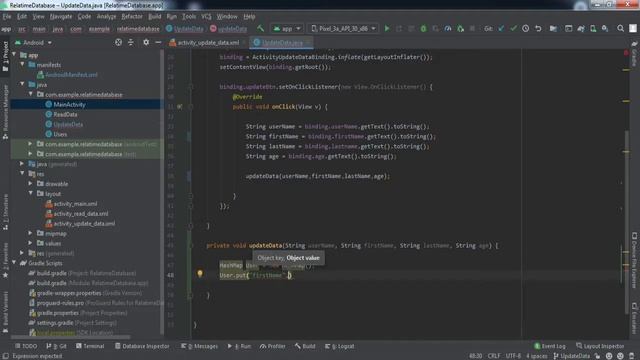Screen dimensions: 640x360
Task: Collapse the Gradle Scripts node
Action: click(x=14, y=263)
